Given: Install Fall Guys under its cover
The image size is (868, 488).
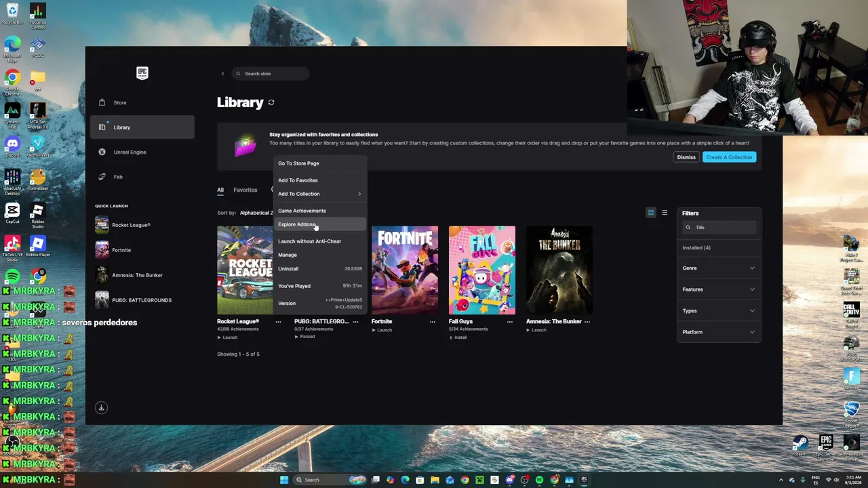Looking at the screenshot, I should 458,338.
